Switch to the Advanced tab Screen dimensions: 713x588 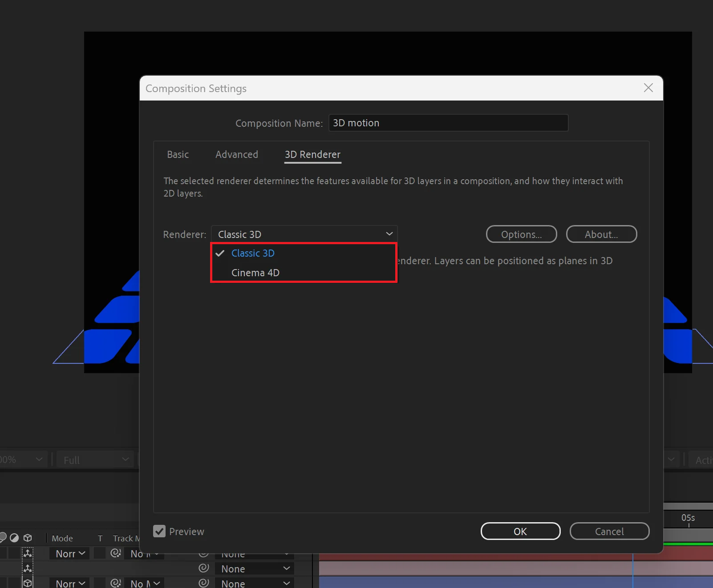point(237,154)
